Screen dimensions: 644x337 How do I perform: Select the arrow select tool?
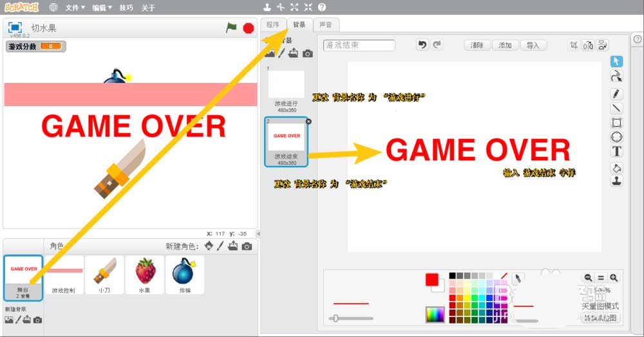click(616, 62)
